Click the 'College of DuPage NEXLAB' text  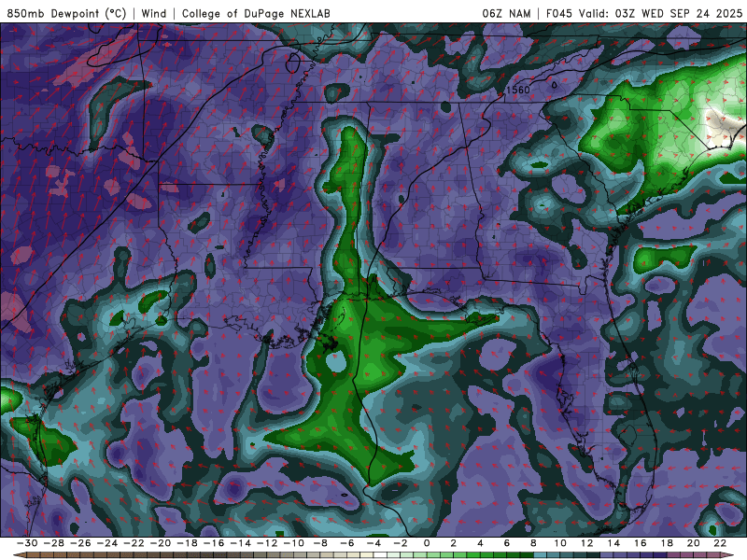[256, 13]
